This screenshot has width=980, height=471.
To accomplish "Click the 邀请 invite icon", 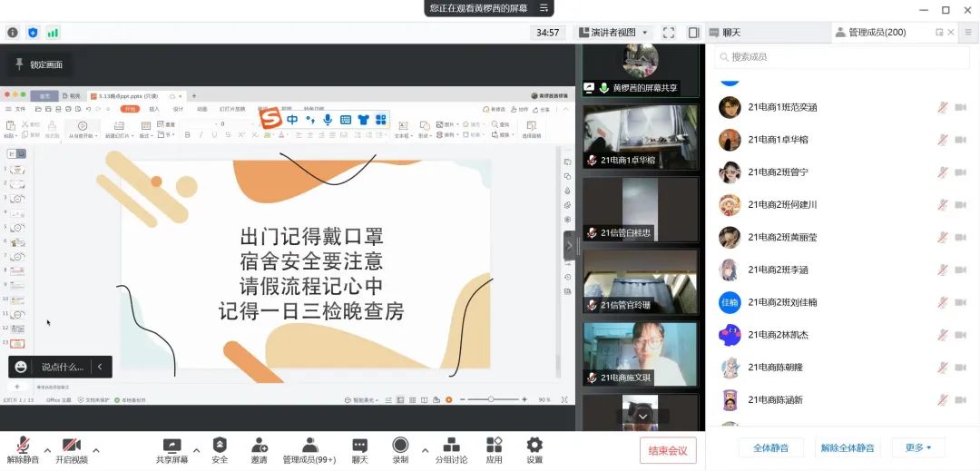I will click(260, 446).
